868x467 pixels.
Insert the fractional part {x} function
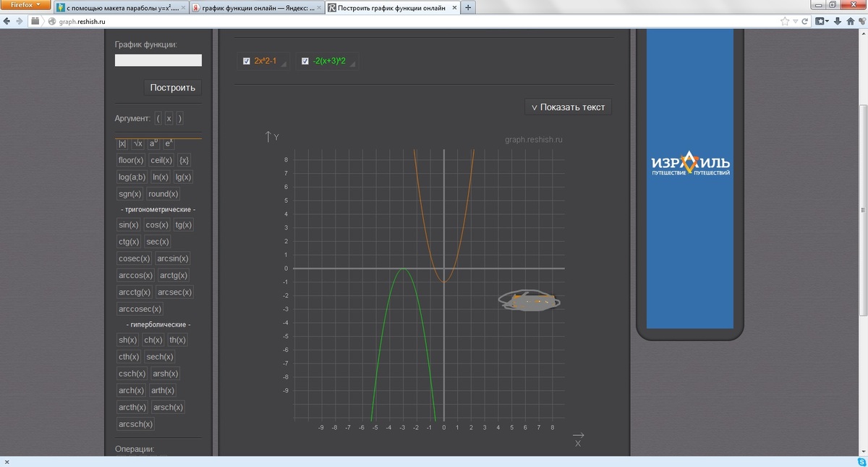[184, 160]
